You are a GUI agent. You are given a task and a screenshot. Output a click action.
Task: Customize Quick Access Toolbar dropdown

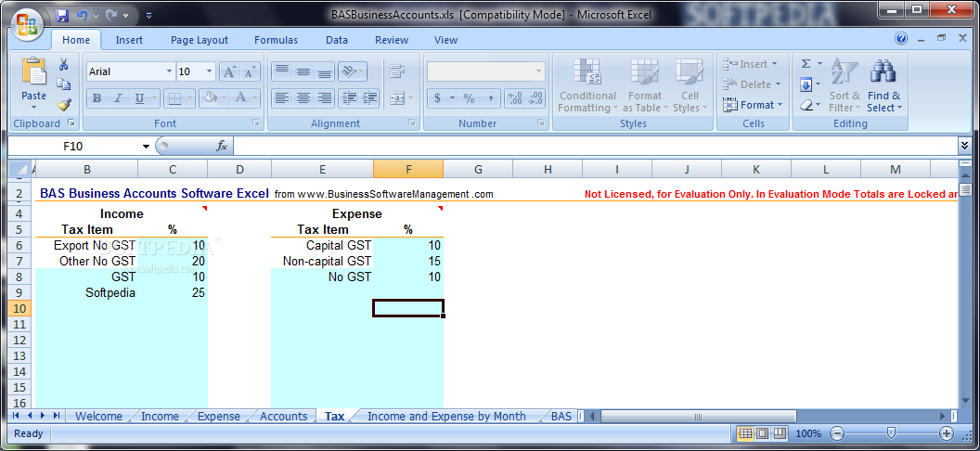pyautogui.click(x=148, y=14)
